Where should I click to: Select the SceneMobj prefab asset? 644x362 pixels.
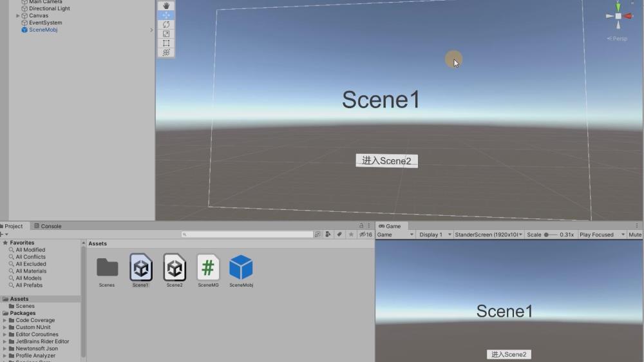pos(241,268)
